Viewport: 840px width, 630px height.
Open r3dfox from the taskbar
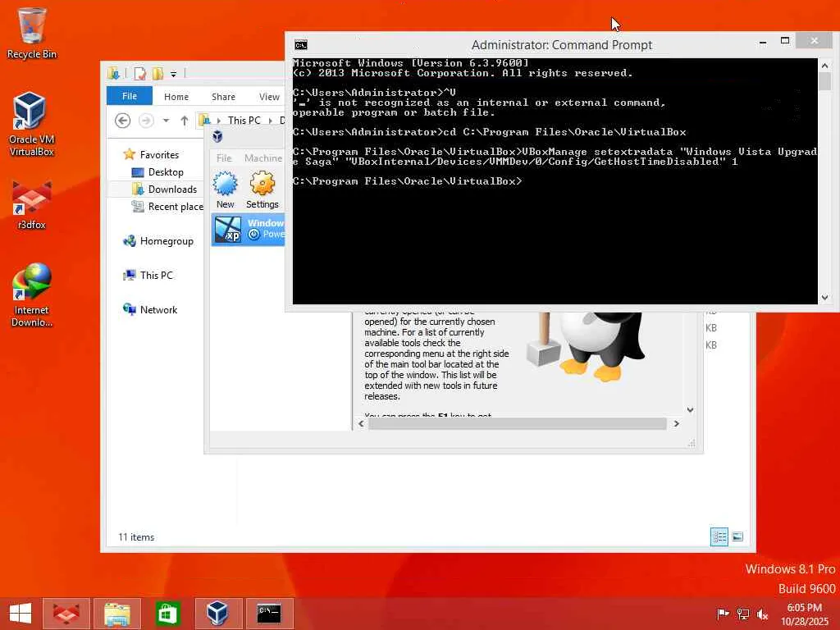pos(66,614)
